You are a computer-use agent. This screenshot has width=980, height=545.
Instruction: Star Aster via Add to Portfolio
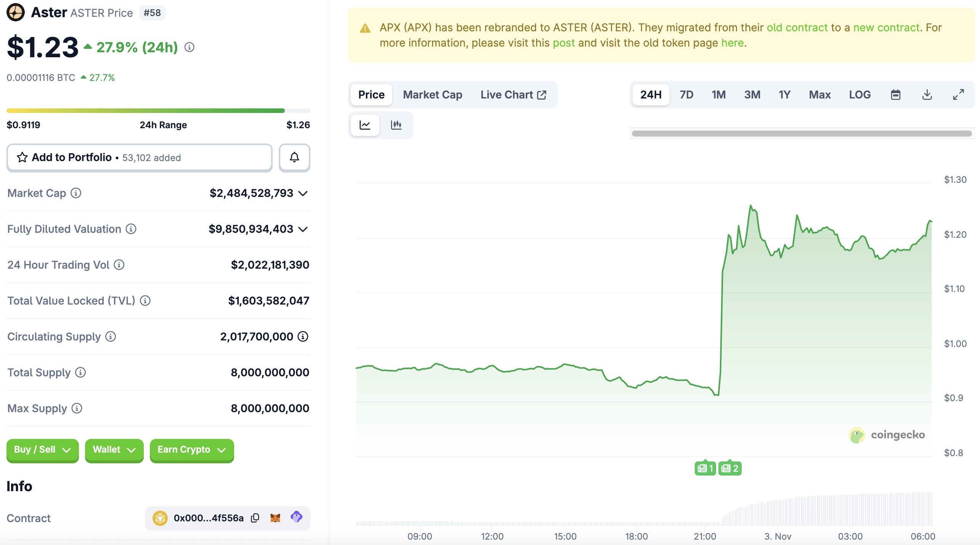(22, 157)
